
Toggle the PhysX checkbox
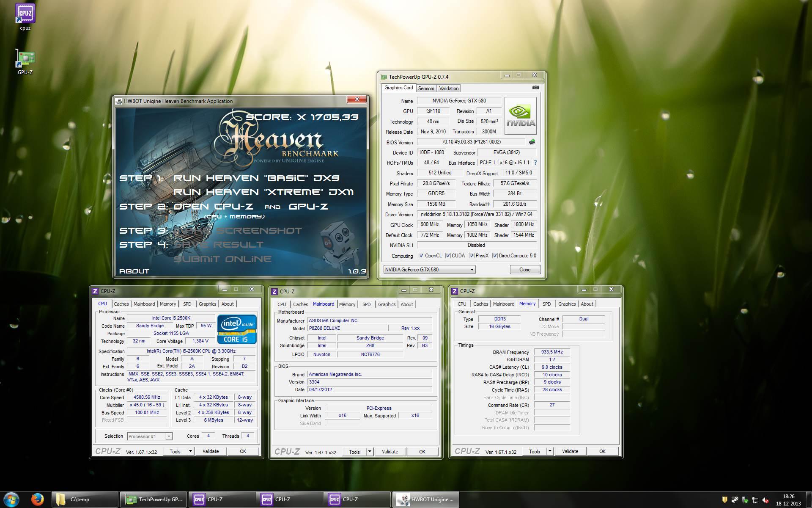point(472,256)
